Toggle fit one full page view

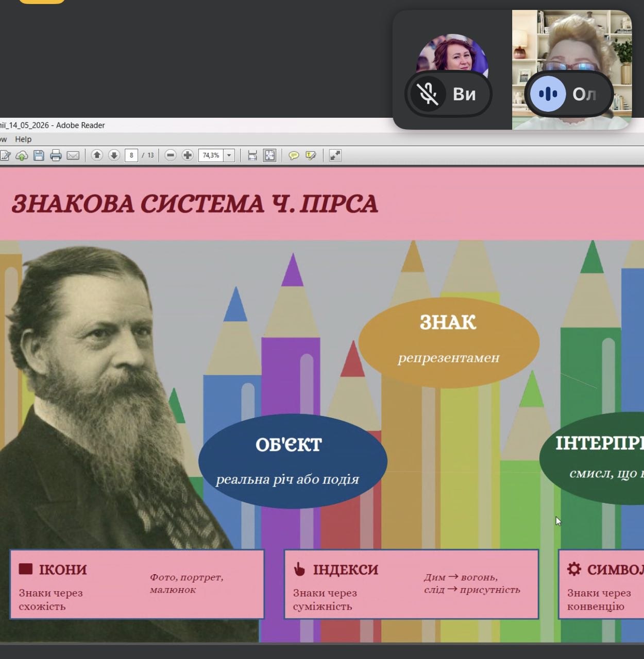coord(269,155)
